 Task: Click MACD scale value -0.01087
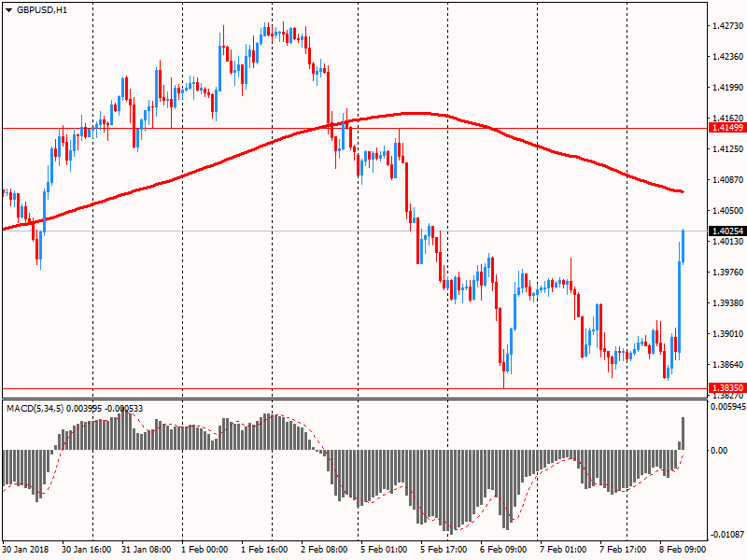coord(728,534)
